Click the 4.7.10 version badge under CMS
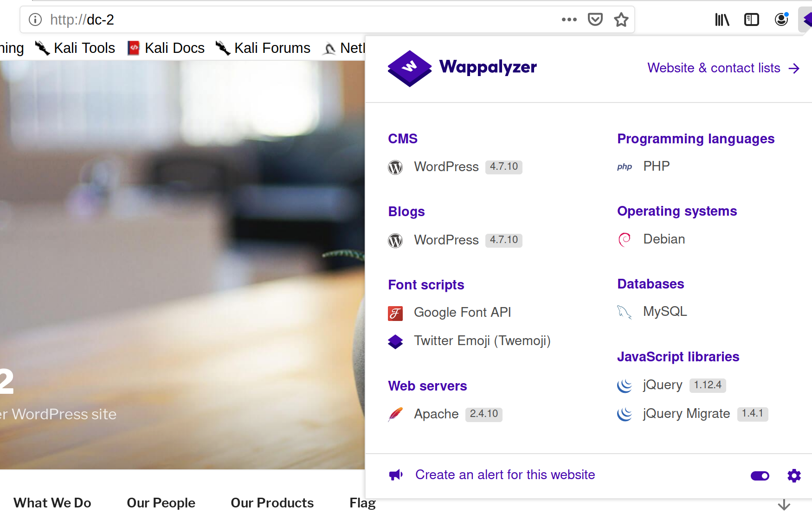 (504, 167)
